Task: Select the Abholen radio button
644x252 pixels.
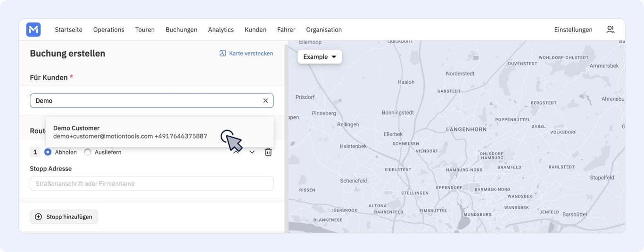Action: coord(48,152)
